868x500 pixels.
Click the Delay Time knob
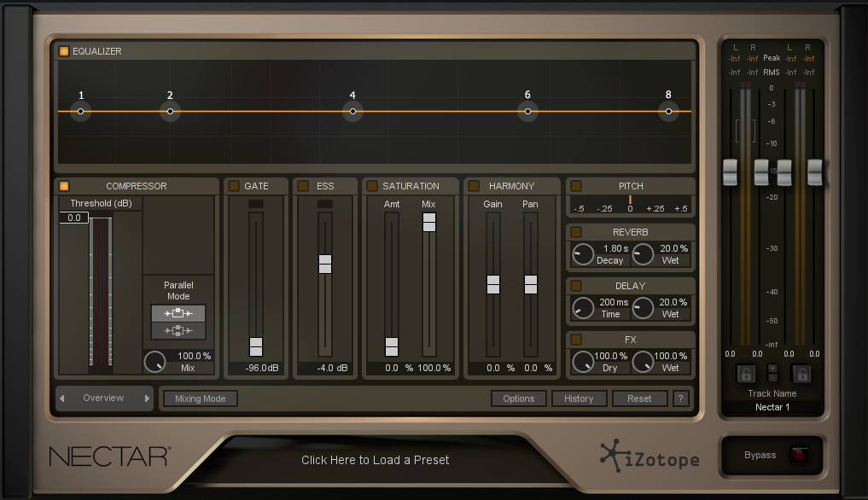pyautogui.click(x=583, y=308)
